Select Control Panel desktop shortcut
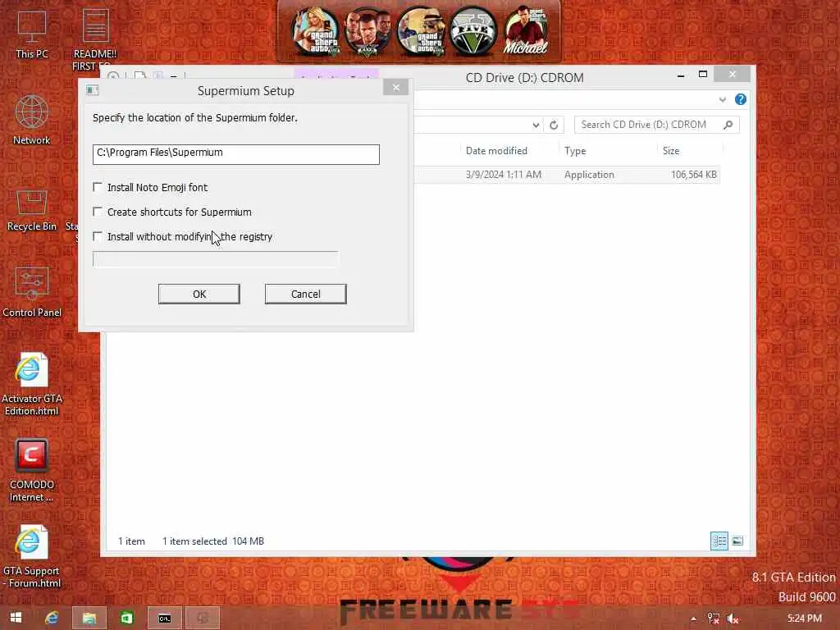Screen dimensions: 840x630 (32, 292)
